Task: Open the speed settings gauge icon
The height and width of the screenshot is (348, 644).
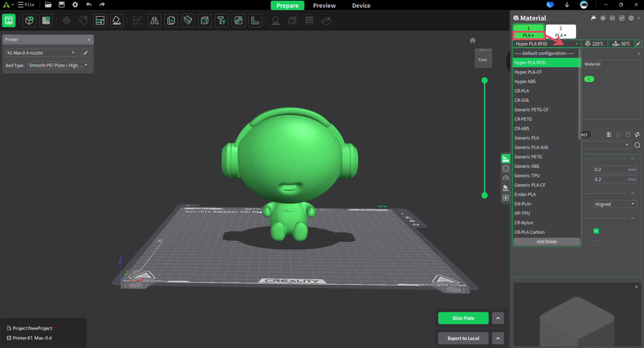Action: pos(506,178)
